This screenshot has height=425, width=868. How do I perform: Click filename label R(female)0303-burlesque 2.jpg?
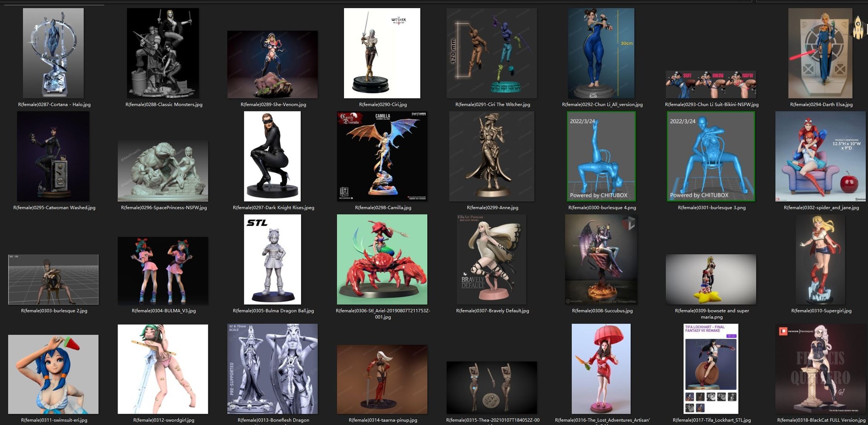point(54,311)
